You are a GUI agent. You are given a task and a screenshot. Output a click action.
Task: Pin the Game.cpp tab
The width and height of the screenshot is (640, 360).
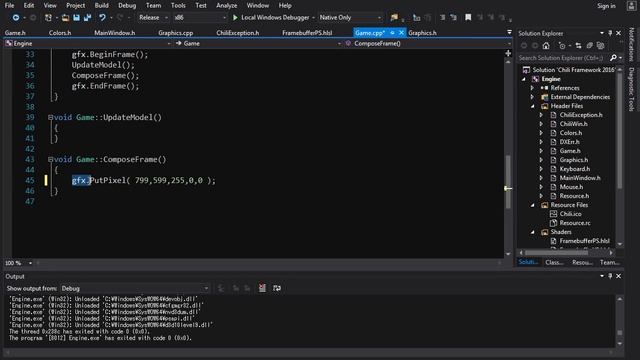(392, 33)
